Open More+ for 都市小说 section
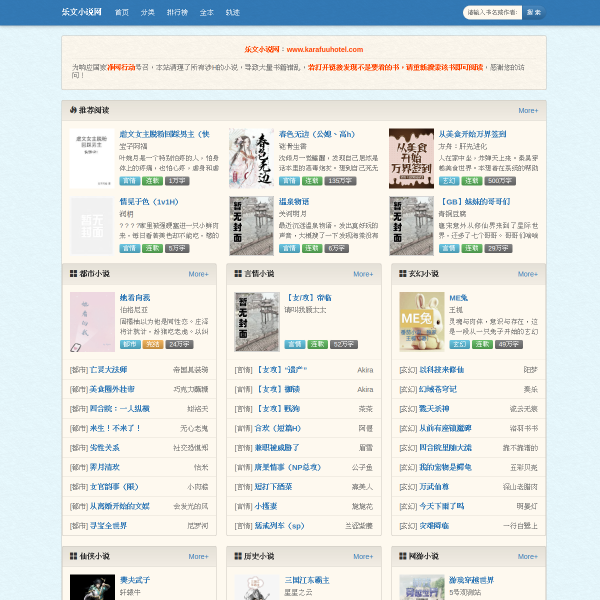This screenshot has width=600, height=600. (198, 274)
